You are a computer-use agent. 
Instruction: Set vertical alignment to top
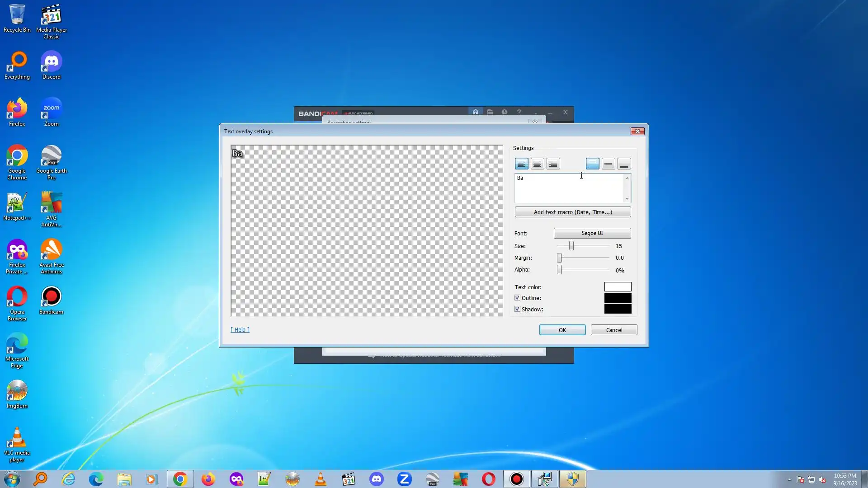592,164
